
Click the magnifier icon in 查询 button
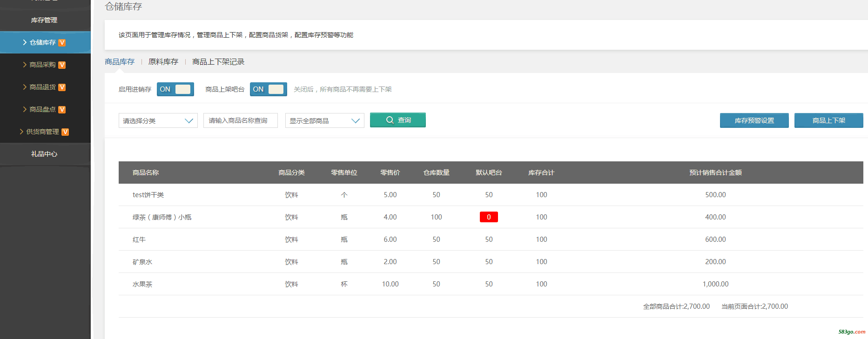[390, 120]
